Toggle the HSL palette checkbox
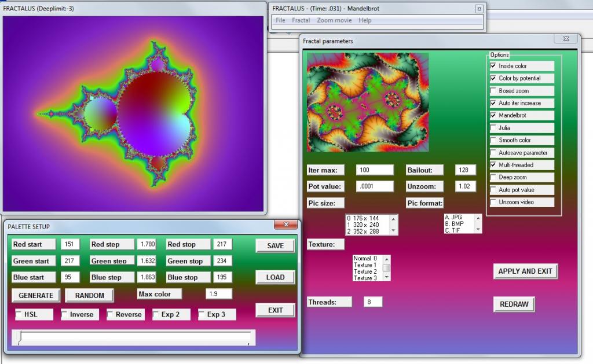Viewport: 593px width, 364px height. point(20,314)
